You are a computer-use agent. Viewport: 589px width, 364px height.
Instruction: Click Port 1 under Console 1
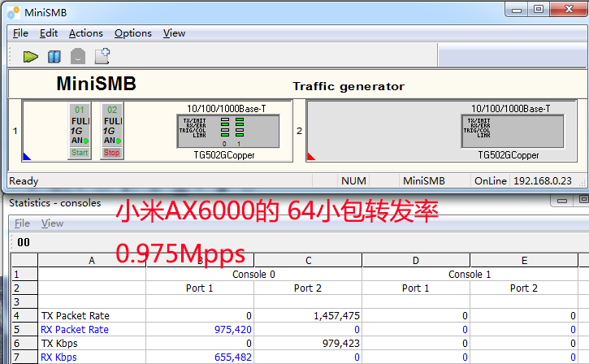(x=415, y=288)
